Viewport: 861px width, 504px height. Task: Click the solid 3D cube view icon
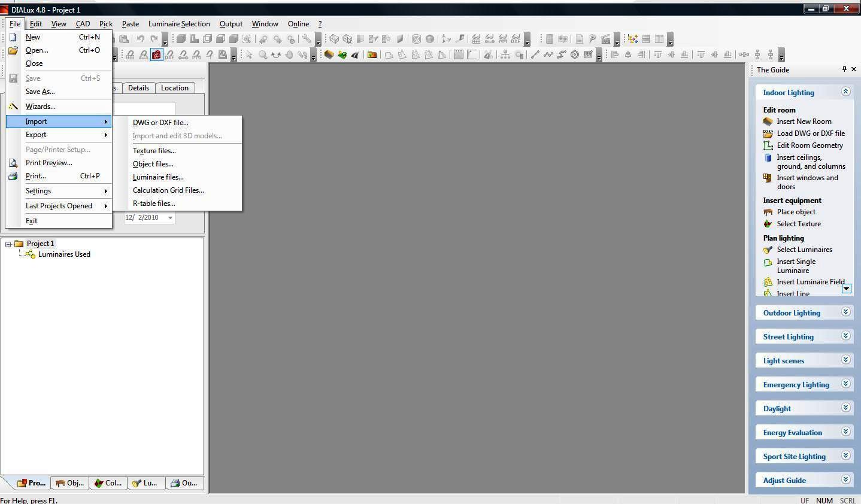(x=180, y=39)
